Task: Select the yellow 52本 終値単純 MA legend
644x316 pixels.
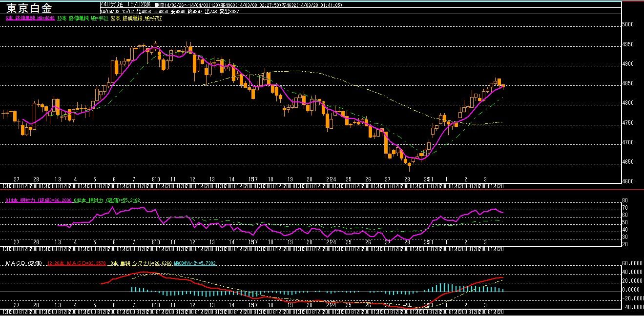Action: [x=136, y=18]
